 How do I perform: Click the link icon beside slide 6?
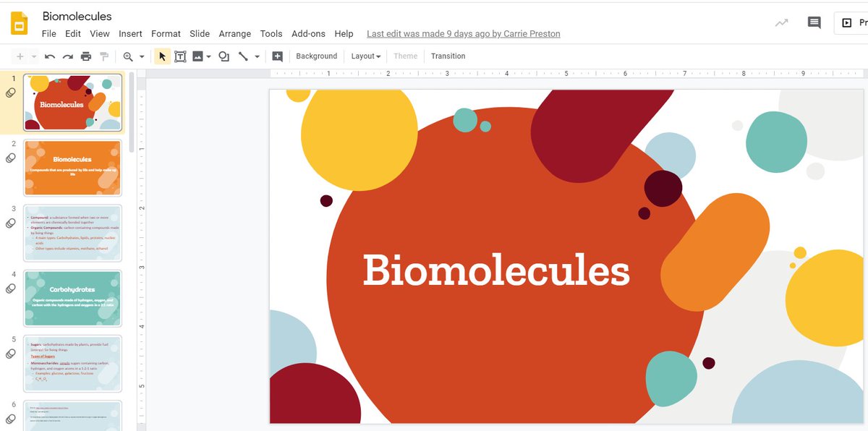10,419
